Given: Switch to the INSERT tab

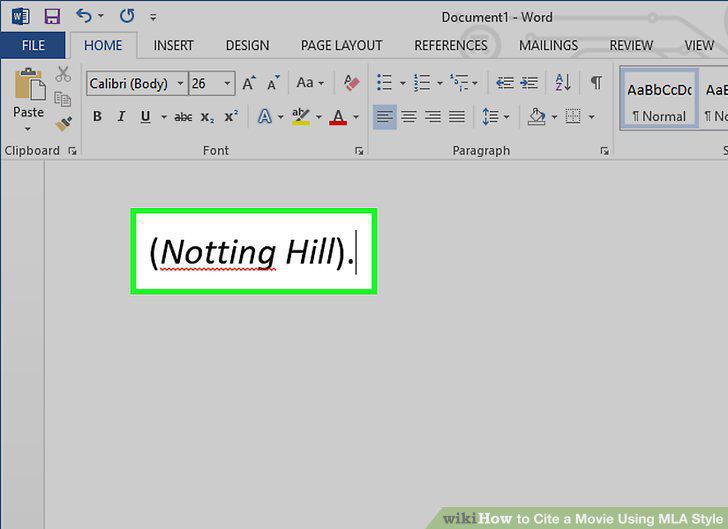Looking at the screenshot, I should [x=173, y=46].
